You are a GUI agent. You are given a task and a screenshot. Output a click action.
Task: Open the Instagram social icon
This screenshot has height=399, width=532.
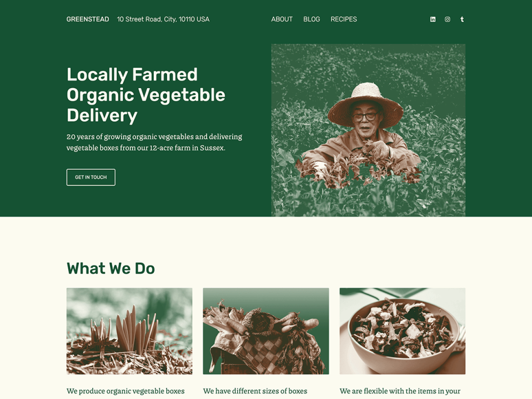point(448,19)
